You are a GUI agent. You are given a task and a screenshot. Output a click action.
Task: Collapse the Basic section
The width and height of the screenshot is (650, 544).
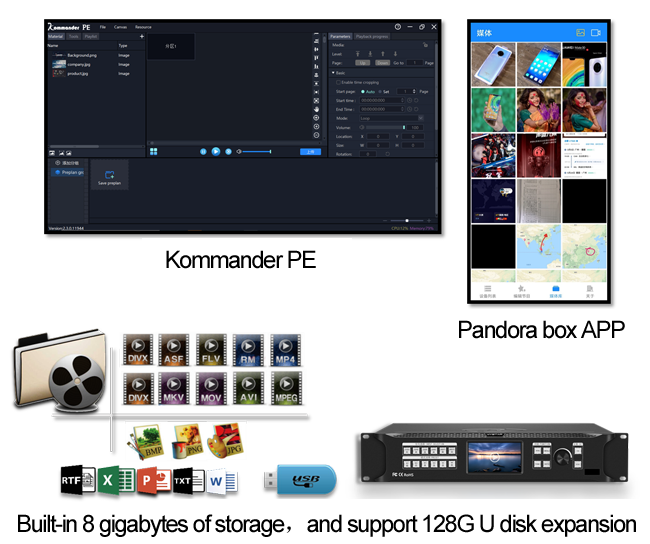332,73
